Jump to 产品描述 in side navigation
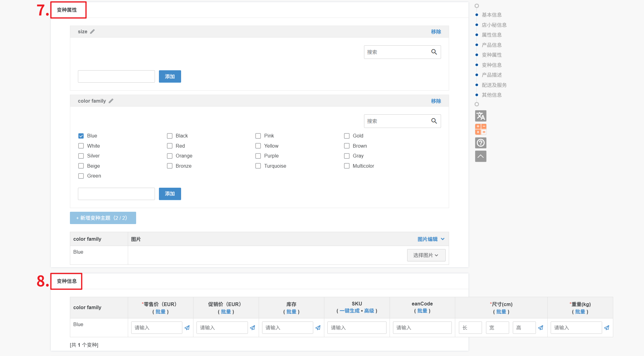This screenshot has height=356, width=644. (492, 75)
